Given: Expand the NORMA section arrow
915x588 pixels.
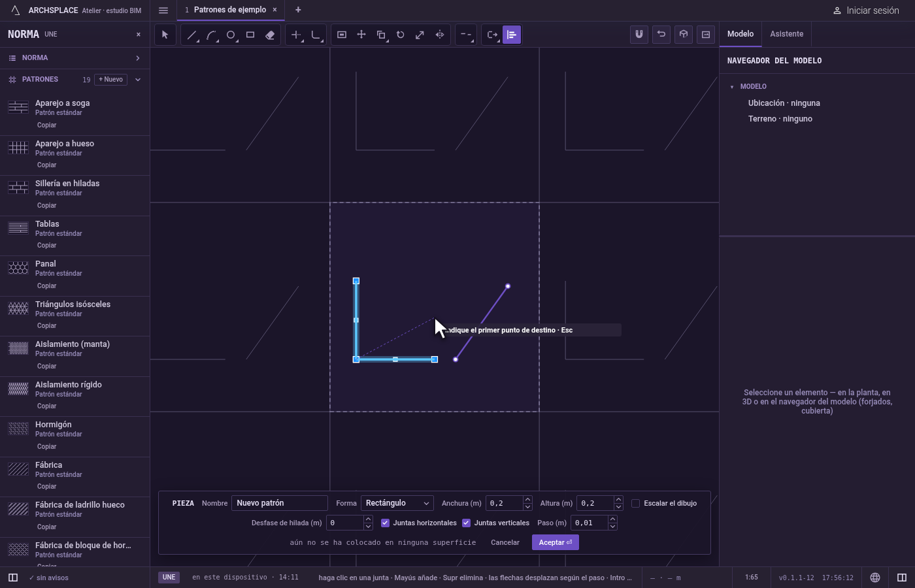Looking at the screenshot, I should [x=138, y=58].
